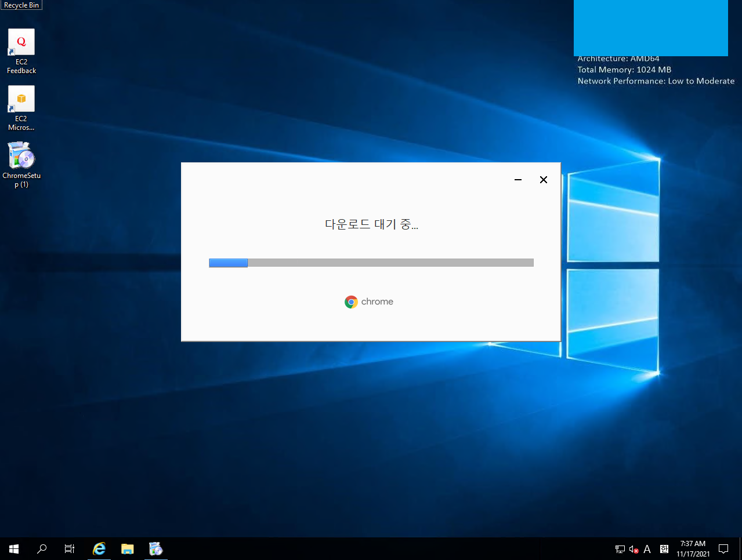Close the Chrome installer dialog
This screenshot has height=560, width=742.
tap(544, 180)
